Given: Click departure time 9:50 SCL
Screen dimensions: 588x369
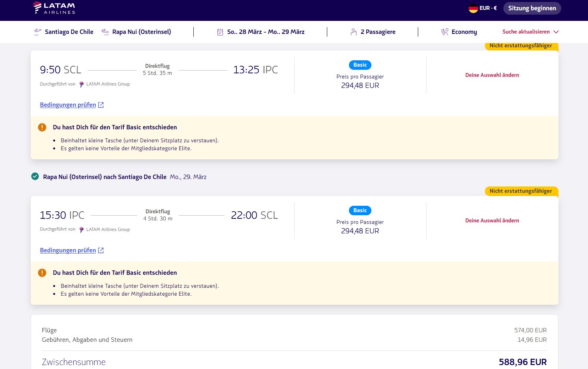Looking at the screenshot, I should tap(61, 70).
